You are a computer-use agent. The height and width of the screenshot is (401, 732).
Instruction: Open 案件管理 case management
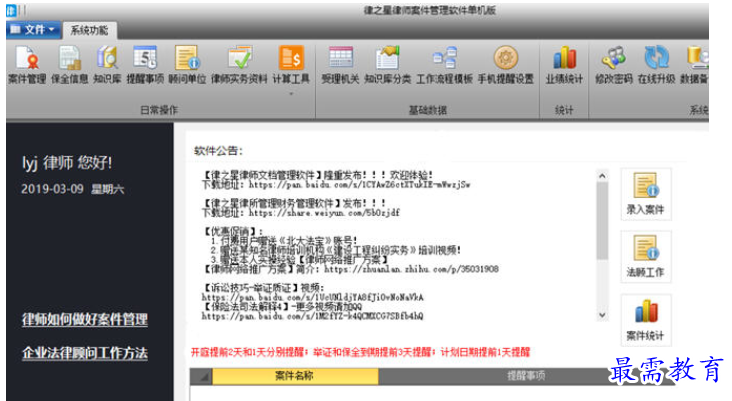click(x=27, y=65)
